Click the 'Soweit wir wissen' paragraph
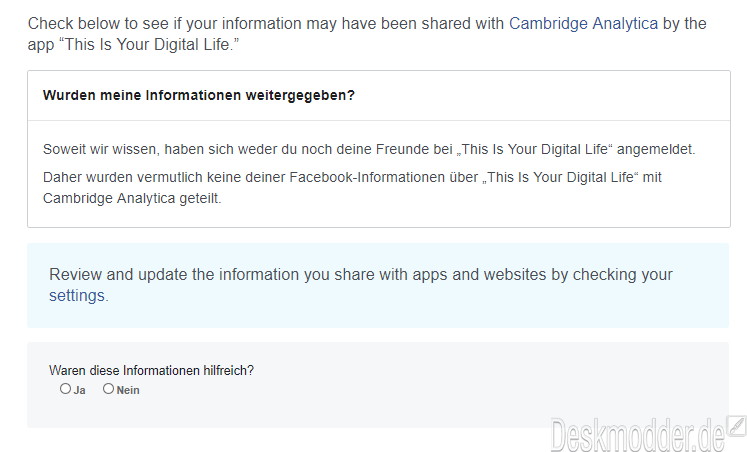The height and width of the screenshot is (452, 747). (x=369, y=149)
